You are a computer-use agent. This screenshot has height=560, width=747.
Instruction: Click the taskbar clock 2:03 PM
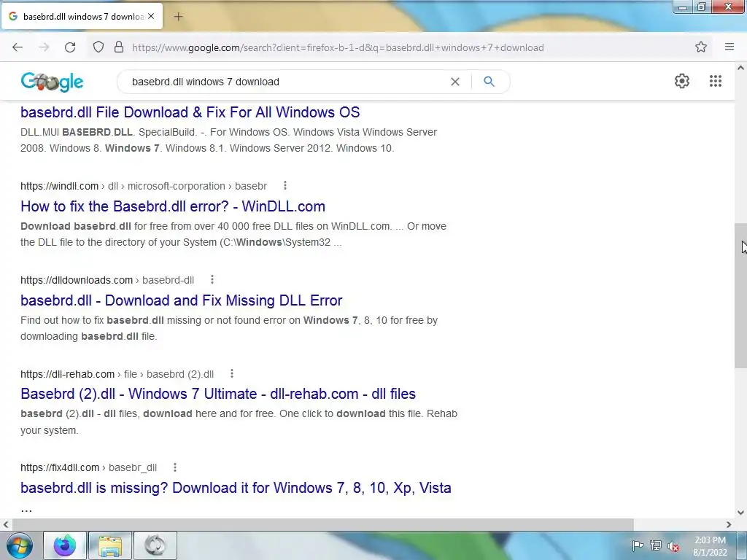(710, 546)
